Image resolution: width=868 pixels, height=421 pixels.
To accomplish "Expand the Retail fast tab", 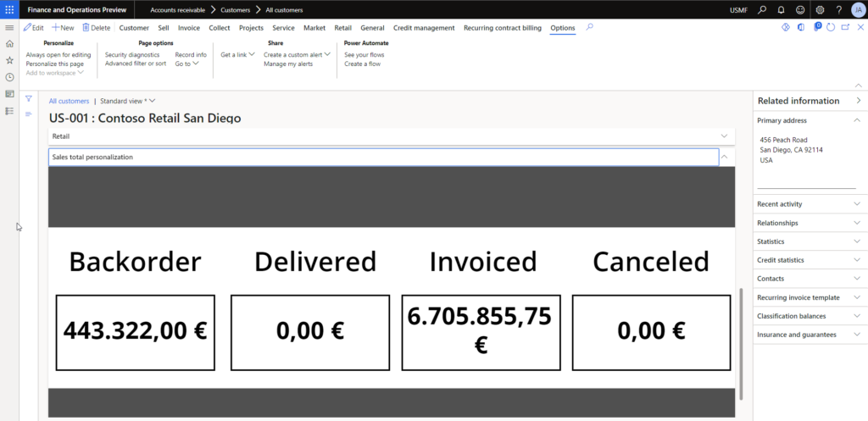I will coord(392,136).
